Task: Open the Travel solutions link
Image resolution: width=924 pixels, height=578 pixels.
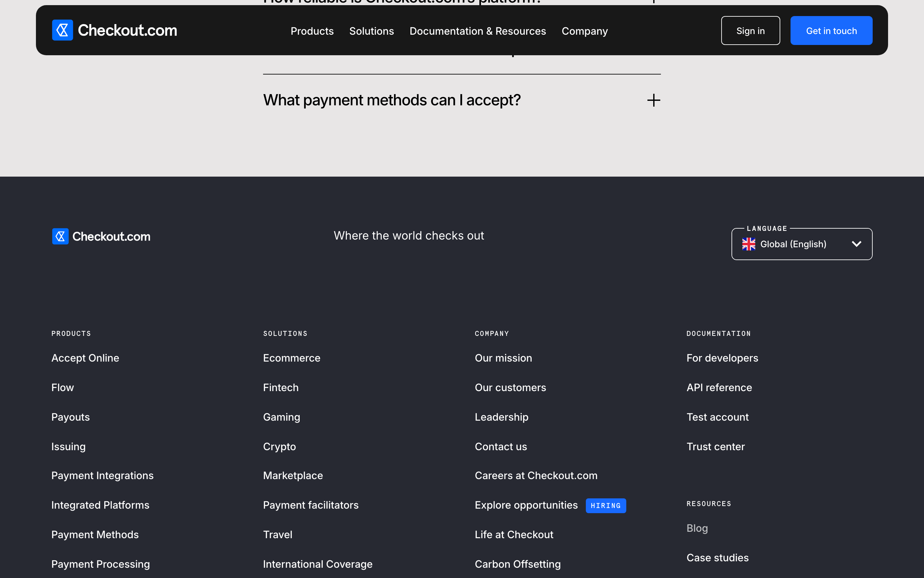Action: pyautogui.click(x=278, y=534)
